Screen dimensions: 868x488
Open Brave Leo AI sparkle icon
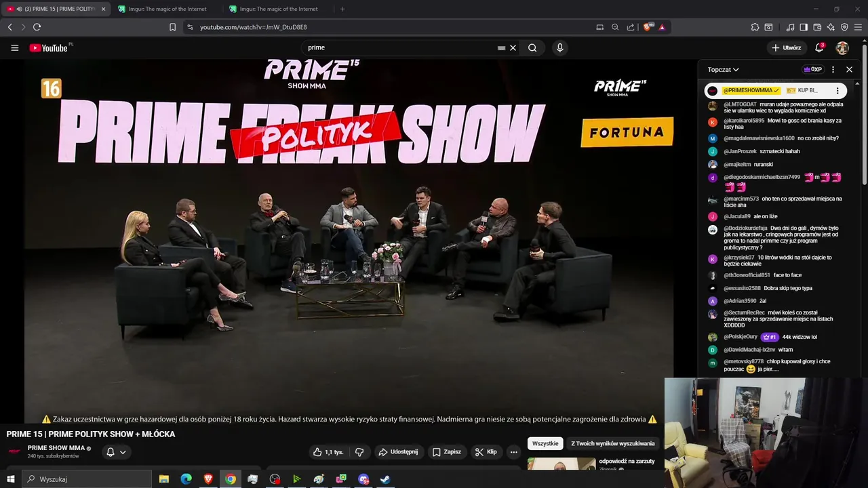pos(831,27)
